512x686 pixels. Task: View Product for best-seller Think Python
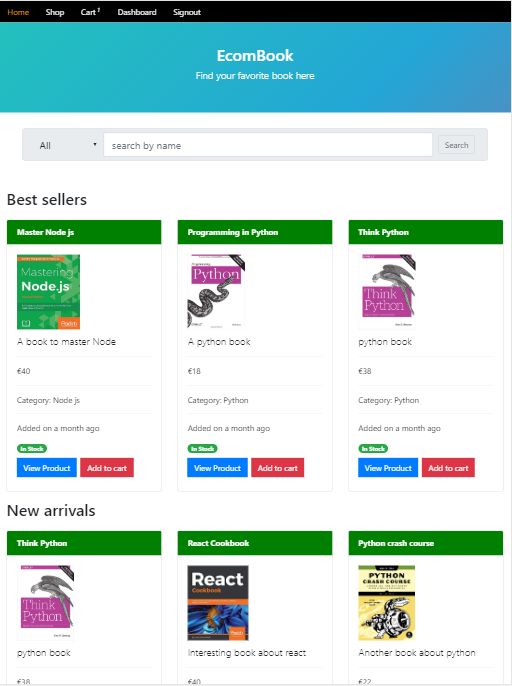point(388,468)
